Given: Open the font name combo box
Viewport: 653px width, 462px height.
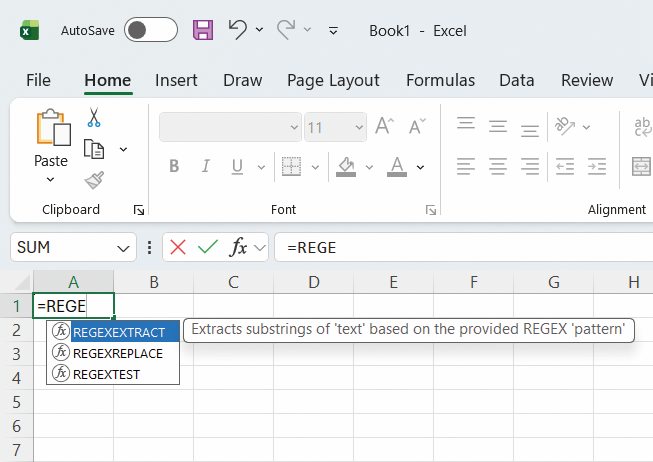Looking at the screenshot, I should click(230, 127).
